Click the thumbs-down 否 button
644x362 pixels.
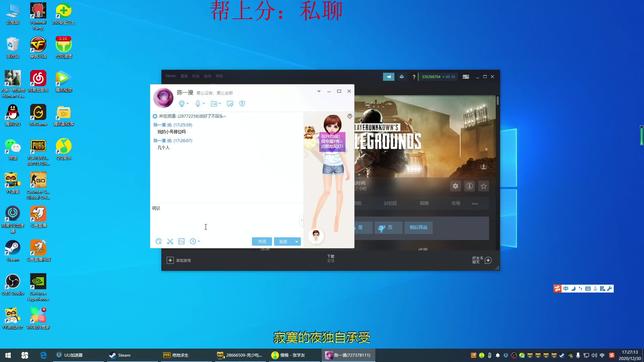click(x=388, y=228)
